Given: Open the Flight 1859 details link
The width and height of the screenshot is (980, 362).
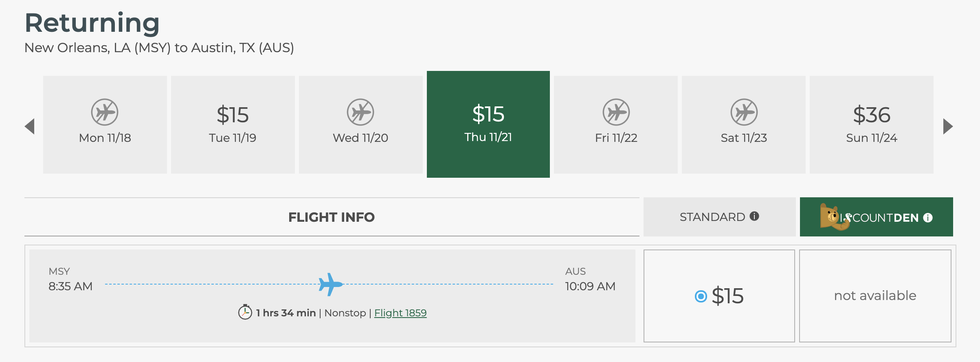Looking at the screenshot, I should [x=400, y=313].
